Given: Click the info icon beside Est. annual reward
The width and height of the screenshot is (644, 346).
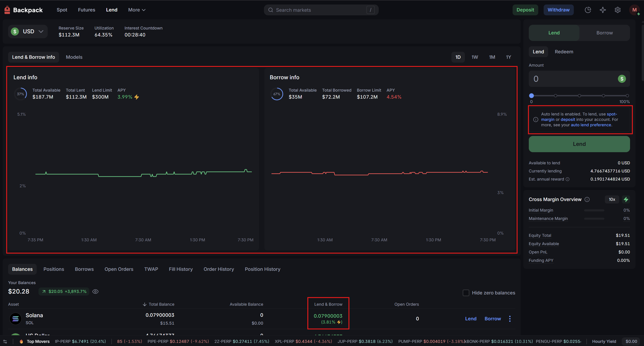Looking at the screenshot, I should [x=567, y=179].
